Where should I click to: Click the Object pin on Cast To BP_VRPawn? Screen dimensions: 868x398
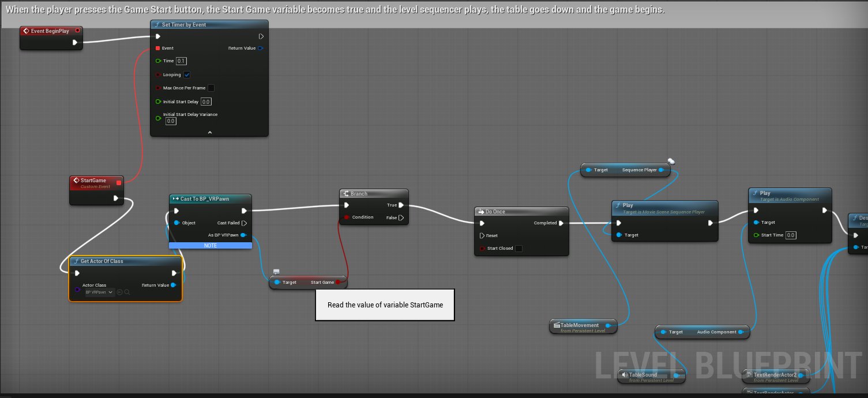coord(176,223)
